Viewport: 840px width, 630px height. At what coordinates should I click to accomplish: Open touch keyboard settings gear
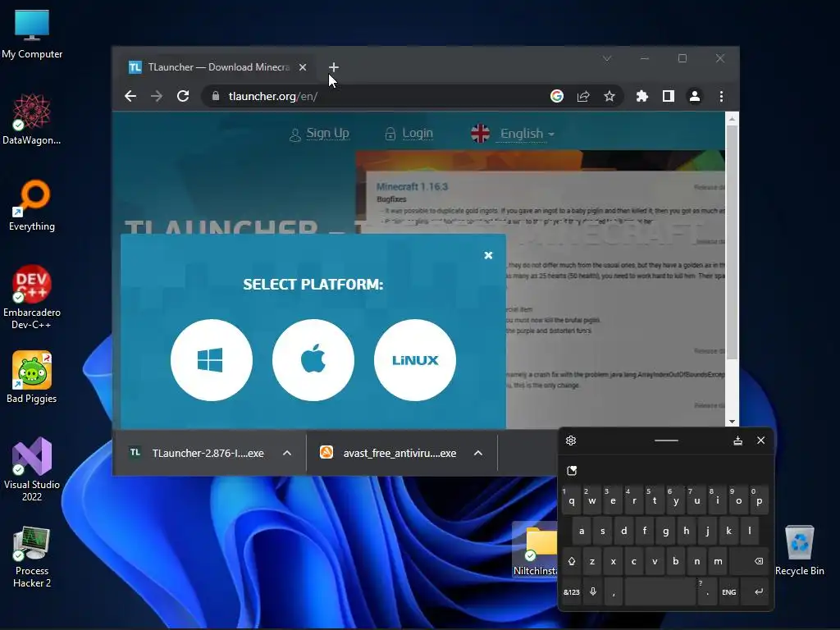tap(571, 441)
